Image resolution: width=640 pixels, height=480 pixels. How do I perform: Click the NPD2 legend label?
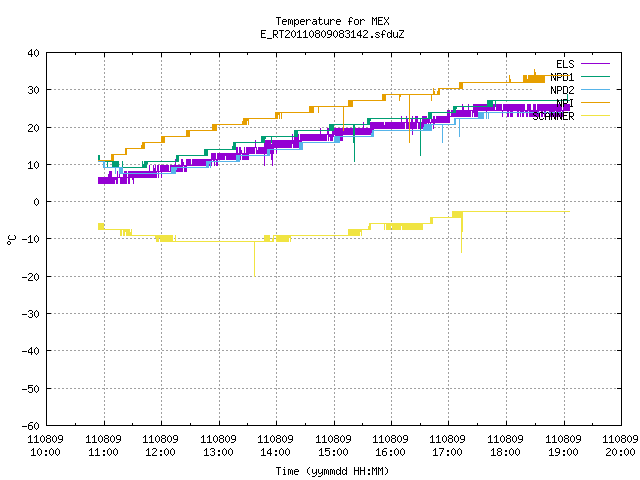click(562, 90)
